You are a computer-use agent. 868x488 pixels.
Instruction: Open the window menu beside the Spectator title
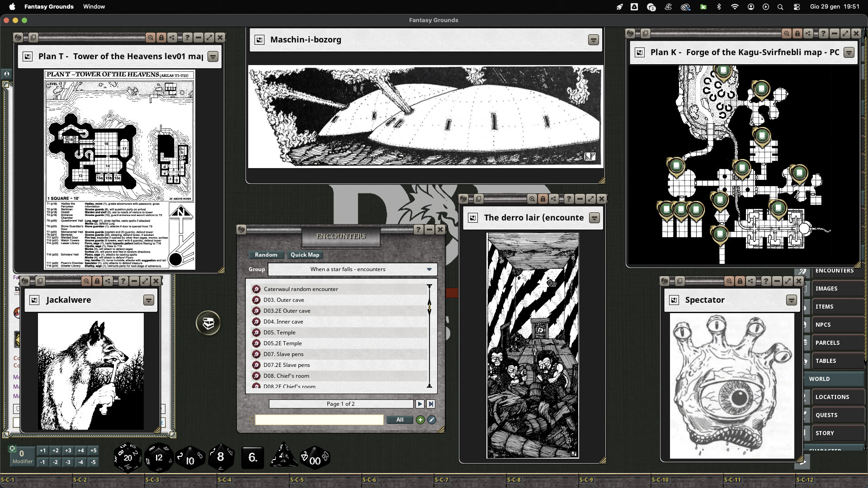[x=791, y=300]
